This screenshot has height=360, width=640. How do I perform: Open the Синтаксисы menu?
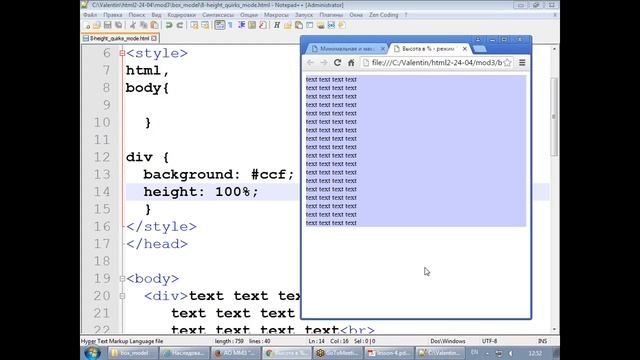tap(218, 15)
